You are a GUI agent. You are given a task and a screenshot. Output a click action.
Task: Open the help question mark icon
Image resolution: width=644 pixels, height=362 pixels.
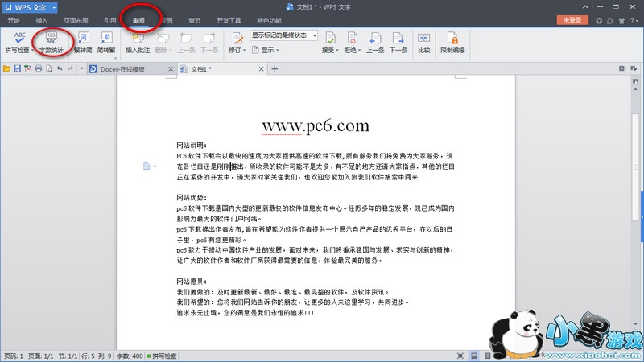(632, 21)
